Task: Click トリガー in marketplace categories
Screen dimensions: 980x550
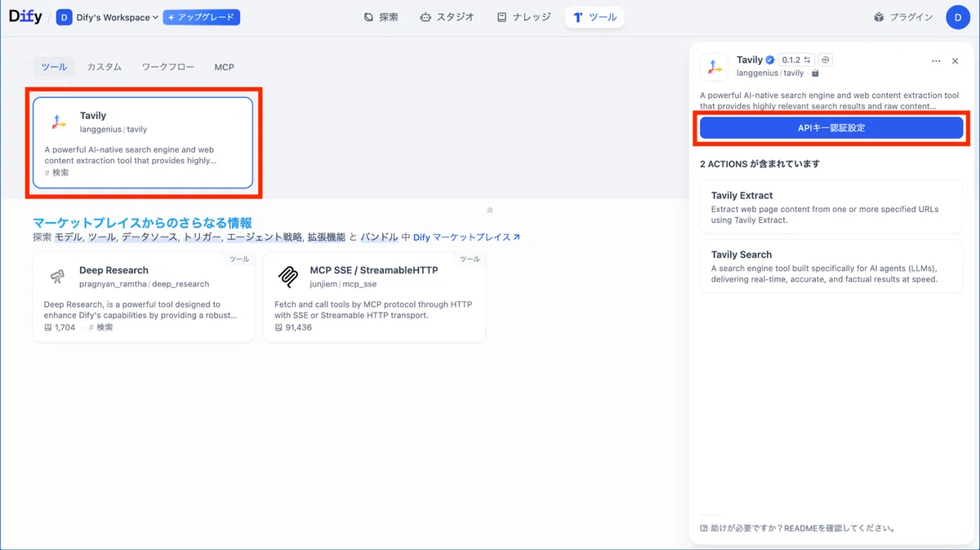Action: 202,237
